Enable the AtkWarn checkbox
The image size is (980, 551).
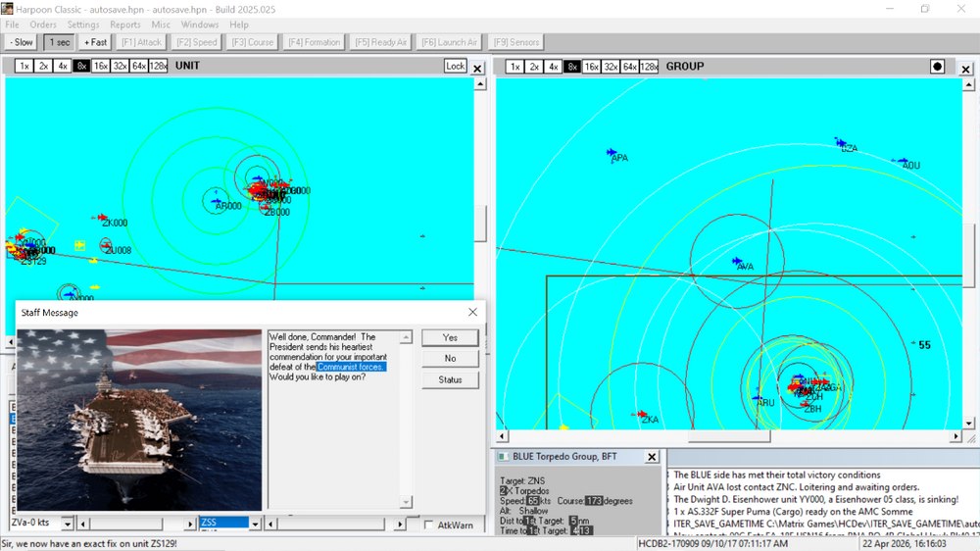click(x=428, y=526)
